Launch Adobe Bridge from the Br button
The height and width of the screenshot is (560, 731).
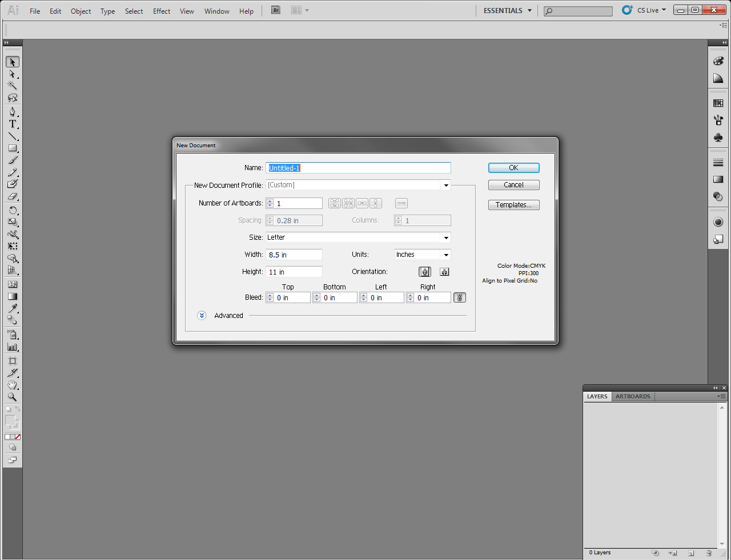click(276, 10)
